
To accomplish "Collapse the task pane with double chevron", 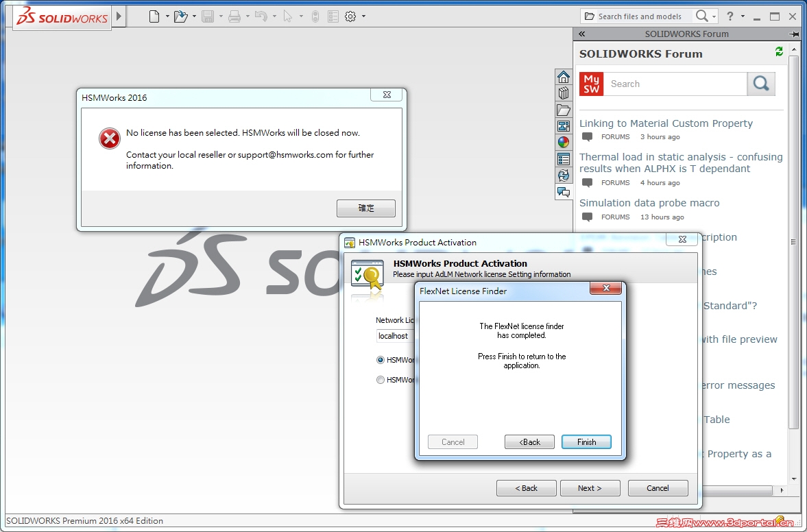I will [582, 34].
